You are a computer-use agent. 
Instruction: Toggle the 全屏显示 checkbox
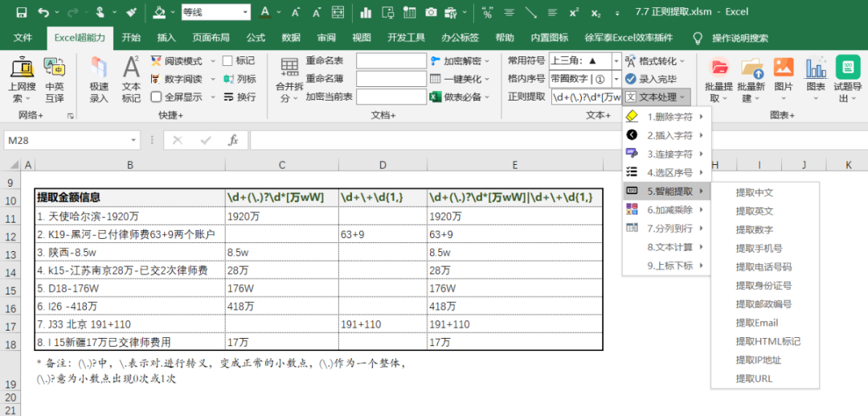point(156,97)
